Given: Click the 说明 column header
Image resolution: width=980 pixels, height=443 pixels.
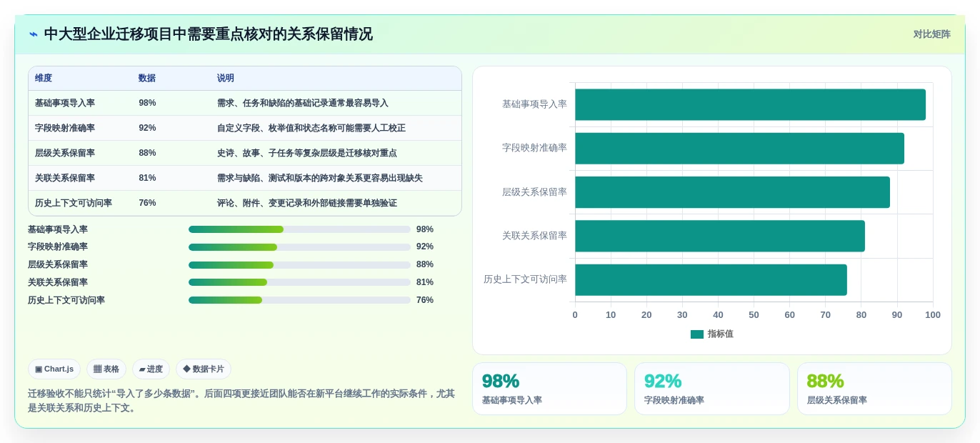Looking at the screenshot, I should click(x=226, y=79).
